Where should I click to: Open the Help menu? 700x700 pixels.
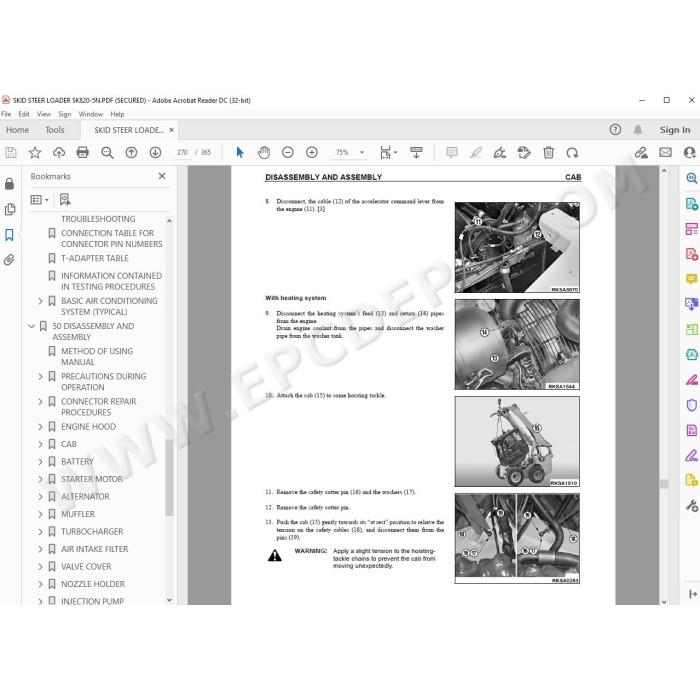point(117,114)
